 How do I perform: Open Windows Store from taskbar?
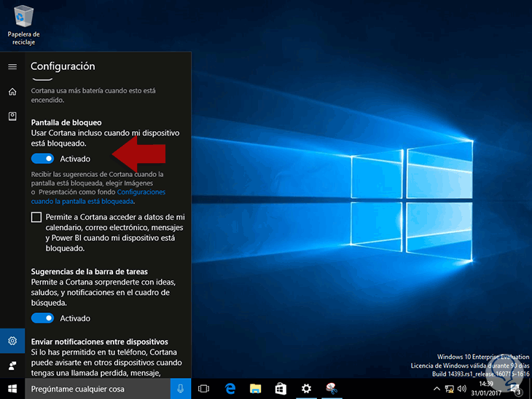(281, 389)
